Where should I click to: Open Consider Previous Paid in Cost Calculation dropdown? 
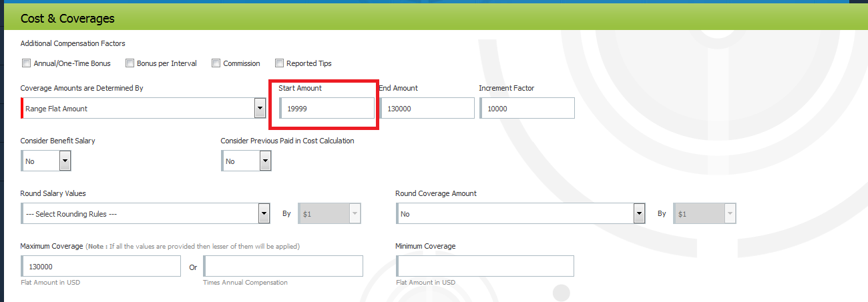265,161
